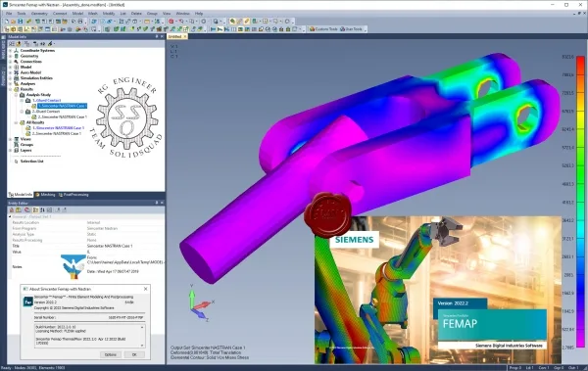Select '1..Glued Contact' in Analysis Study
The height and width of the screenshot is (371, 588).
click(46, 101)
